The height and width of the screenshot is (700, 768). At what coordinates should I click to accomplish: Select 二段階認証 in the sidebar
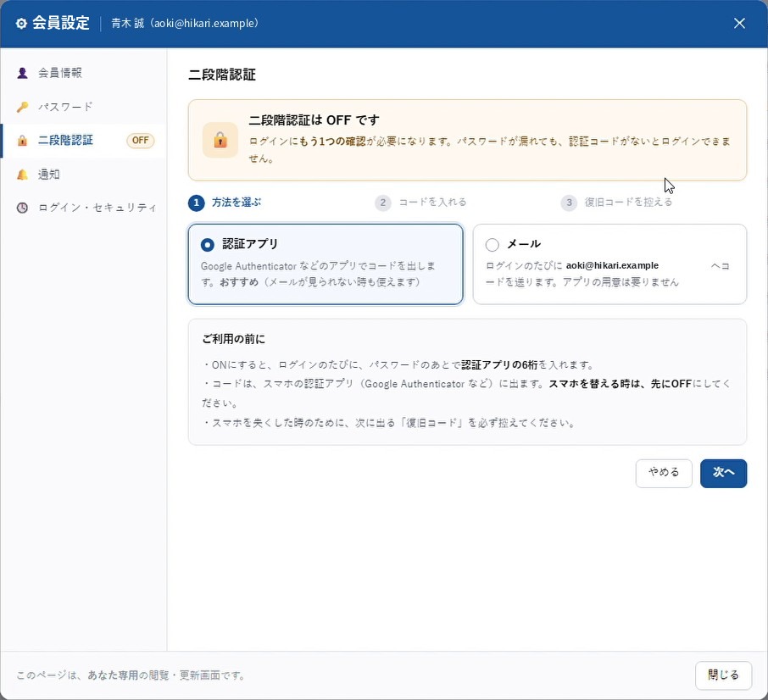pos(84,141)
